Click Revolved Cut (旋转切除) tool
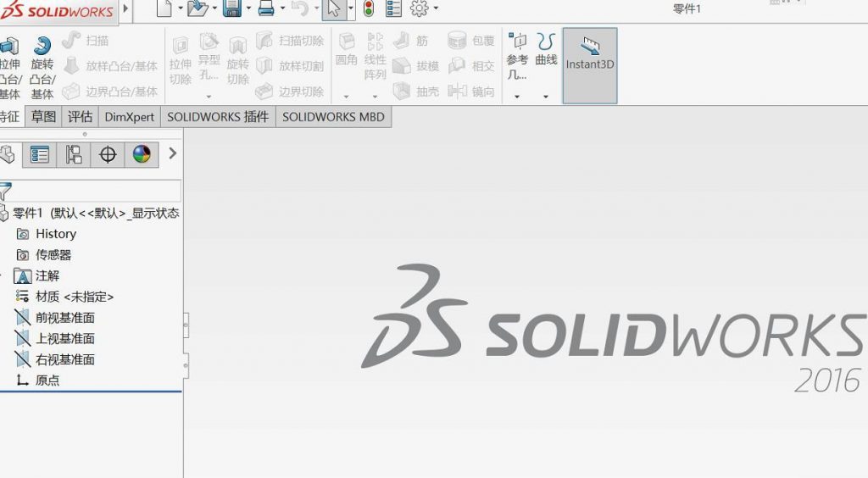This screenshot has height=478, width=868. click(237, 61)
